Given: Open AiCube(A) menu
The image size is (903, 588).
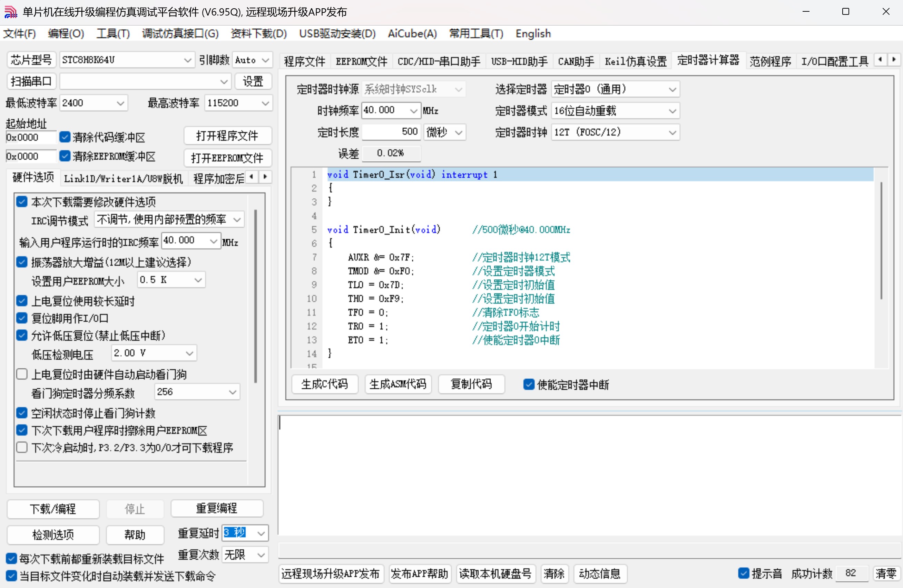Looking at the screenshot, I should (412, 34).
